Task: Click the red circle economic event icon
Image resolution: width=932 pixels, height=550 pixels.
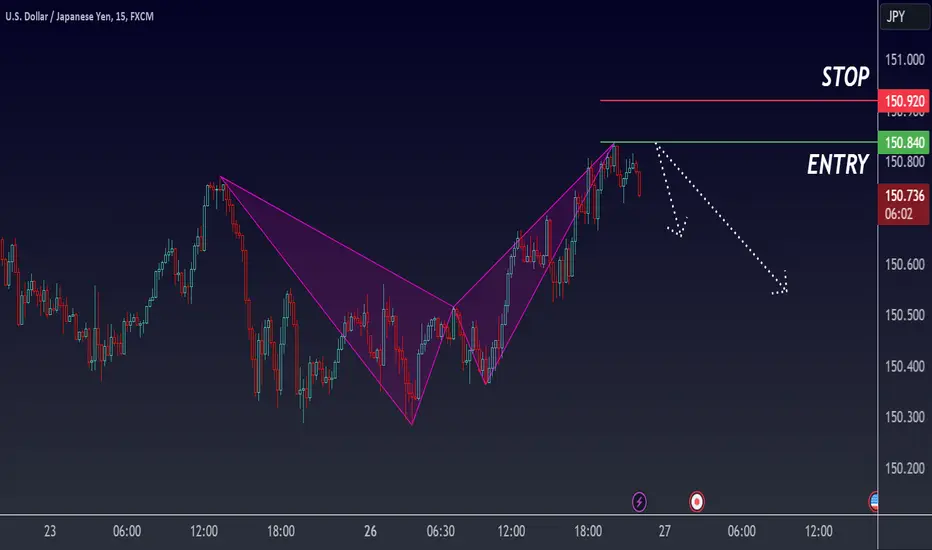Action: 697,502
